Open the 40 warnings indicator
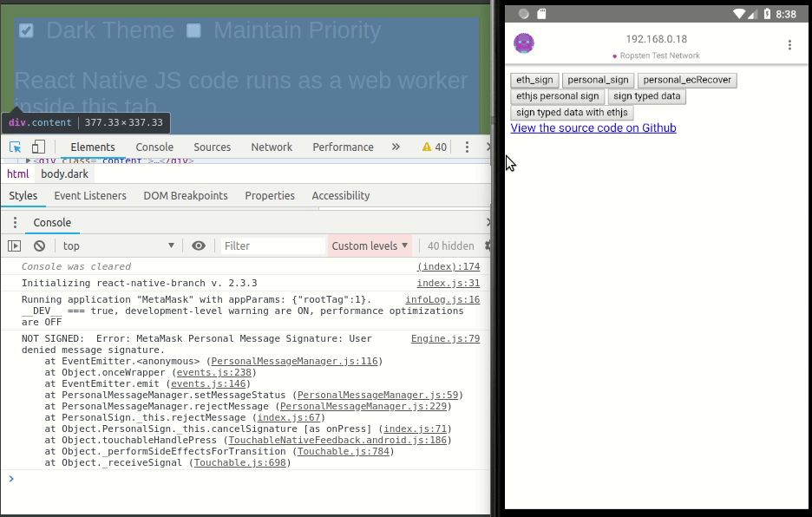This screenshot has height=517, width=812. coord(435,147)
